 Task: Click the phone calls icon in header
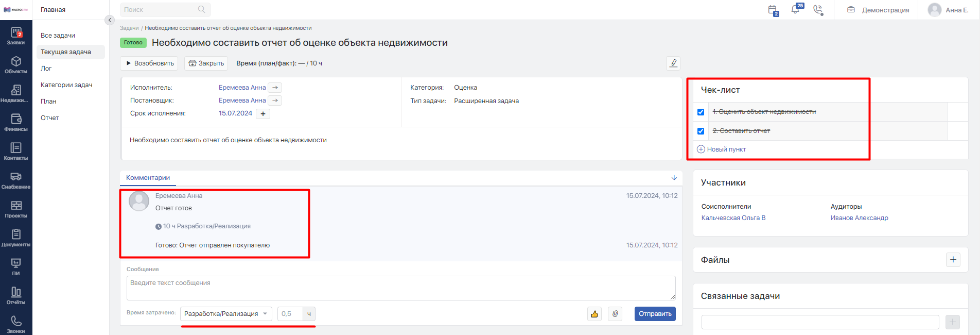(818, 10)
